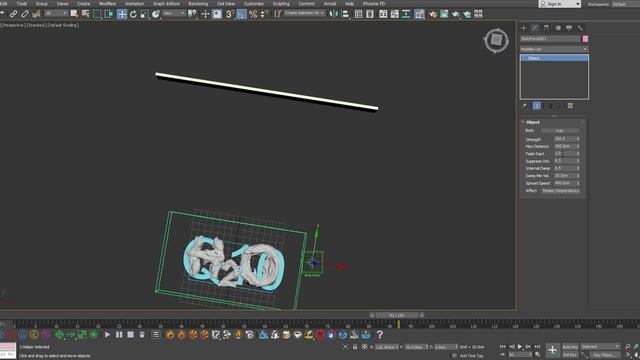The height and width of the screenshot is (360, 640).
Task: Open the key filter Selected dropdown
Action: click(600, 347)
